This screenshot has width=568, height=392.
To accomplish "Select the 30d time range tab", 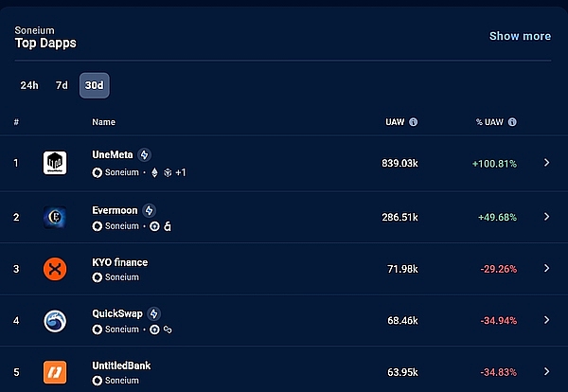I will [x=94, y=85].
